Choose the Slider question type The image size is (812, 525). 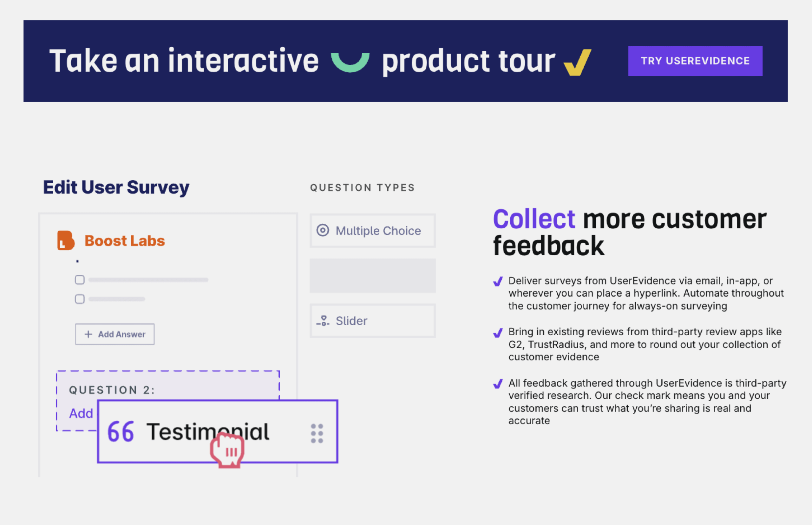click(x=373, y=321)
